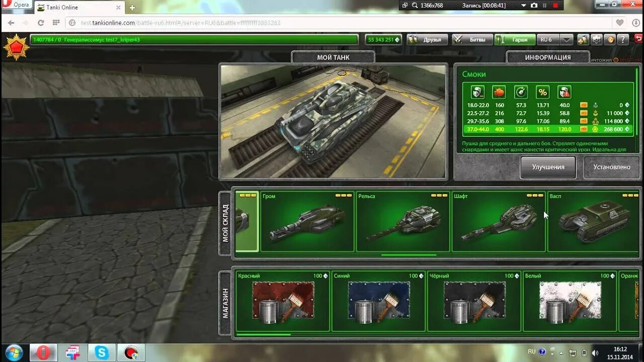Viewport: 644px width, 362px height.
Task: Select the Рельса turret card
Action: [x=403, y=221]
